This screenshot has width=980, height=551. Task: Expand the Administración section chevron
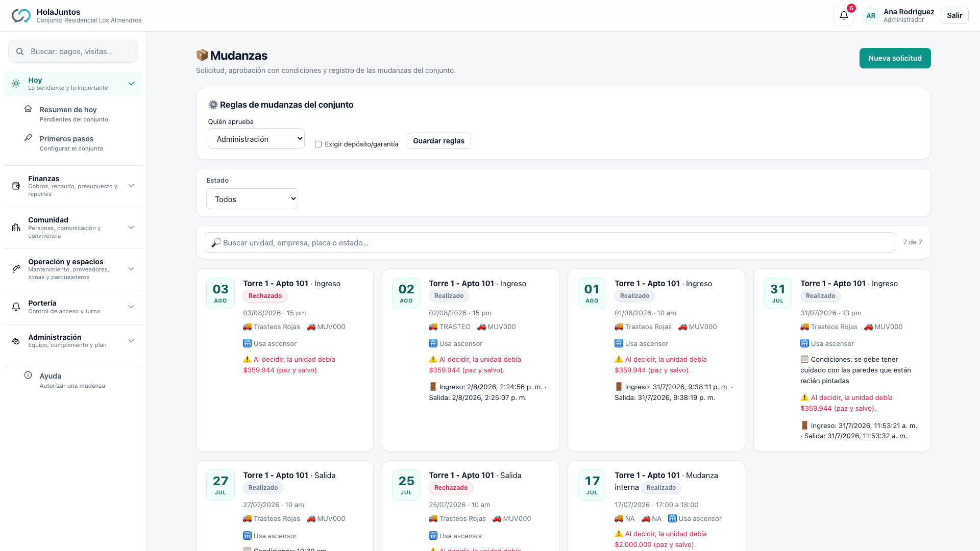(x=131, y=341)
